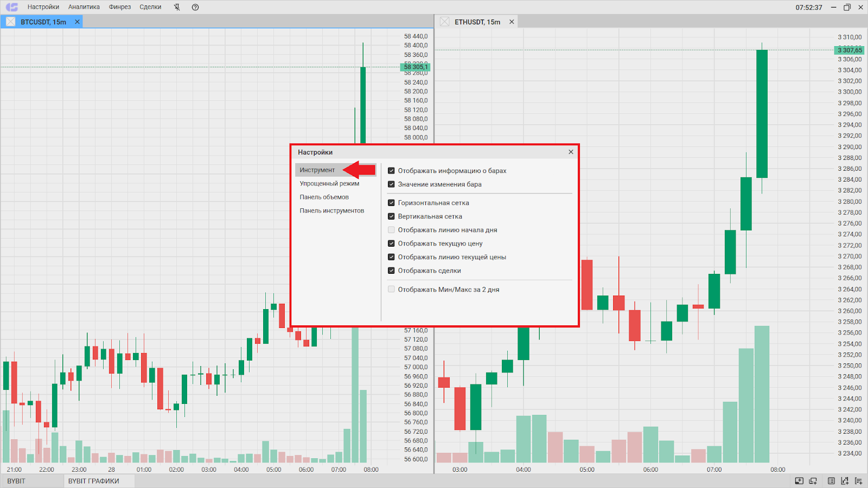Click the tallest green ETH volume bar
868x488 pixels.
pos(762,394)
